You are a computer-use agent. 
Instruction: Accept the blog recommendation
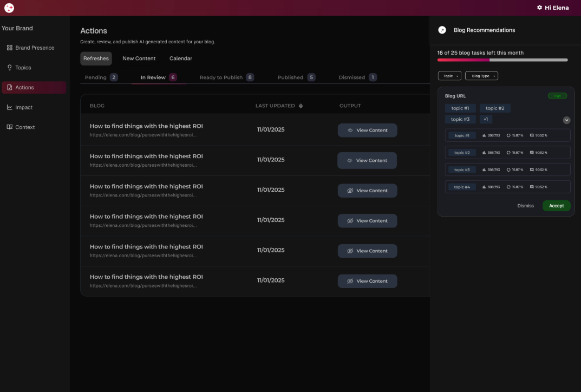556,206
